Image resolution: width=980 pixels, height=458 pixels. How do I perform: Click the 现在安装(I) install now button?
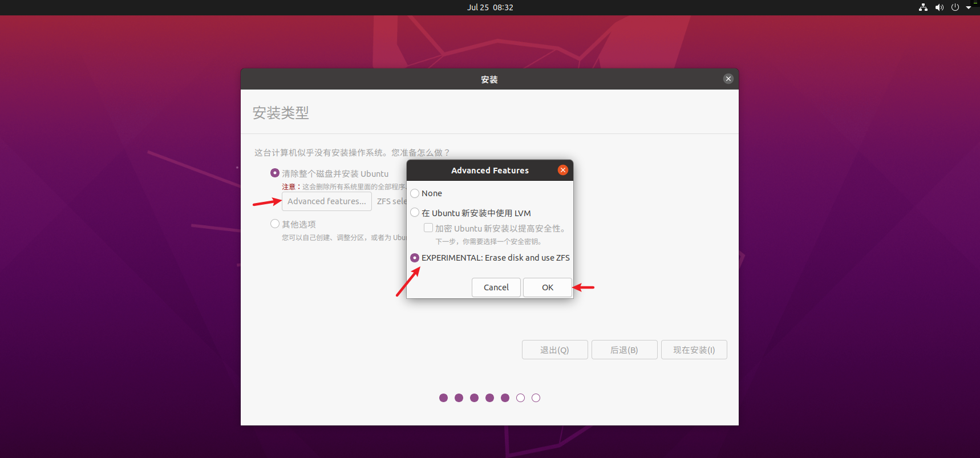click(694, 350)
